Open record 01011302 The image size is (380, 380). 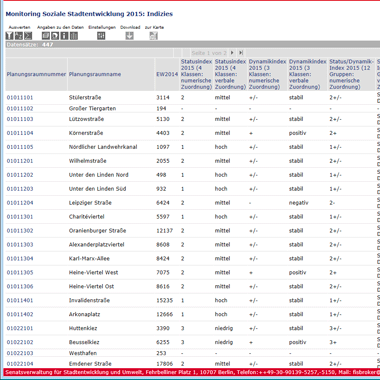click(x=20, y=231)
